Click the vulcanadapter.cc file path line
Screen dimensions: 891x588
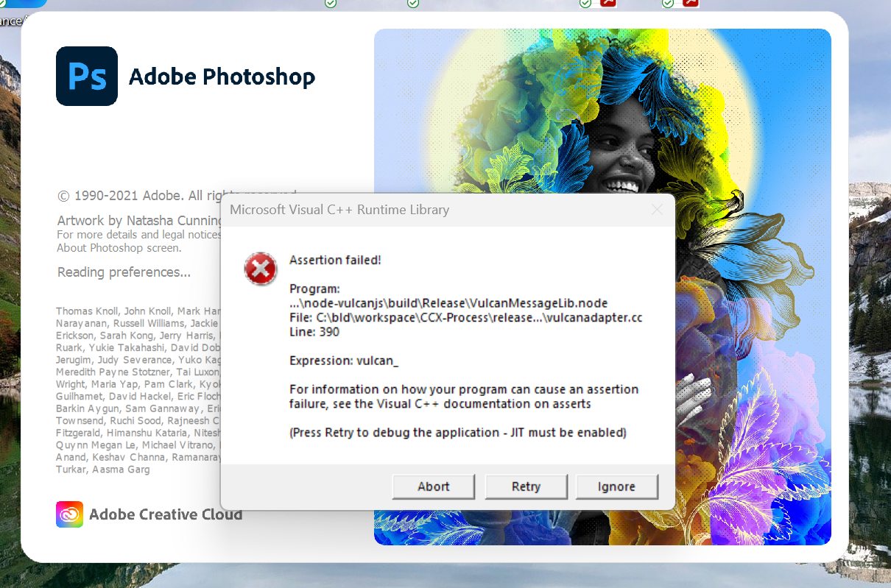coord(465,317)
